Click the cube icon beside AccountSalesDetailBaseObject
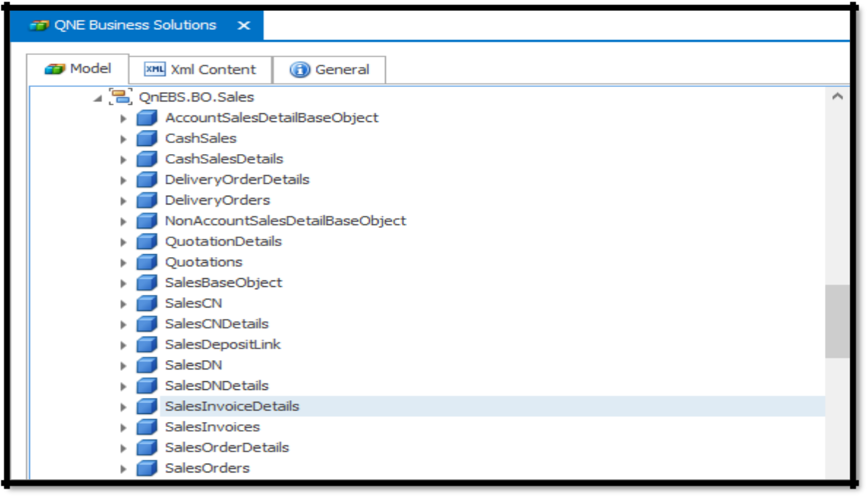Screen dimensions: 868x498 (x=147, y=118)
